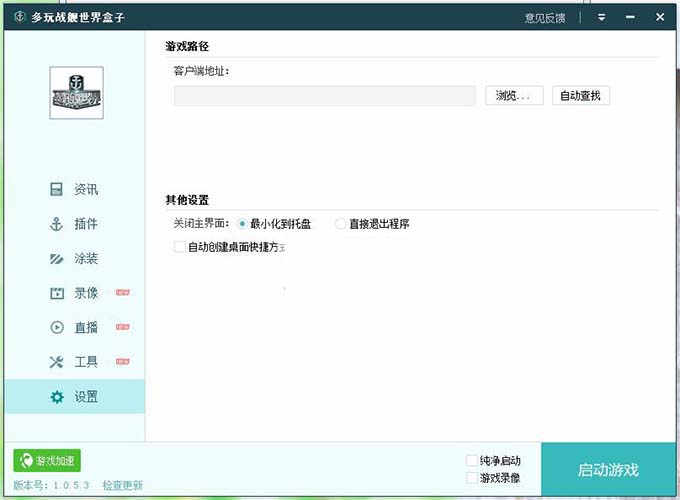This screenshot has height=500, width=680.
Task: Select 最小化到托盘 radio option
Action: pos(242,224)
